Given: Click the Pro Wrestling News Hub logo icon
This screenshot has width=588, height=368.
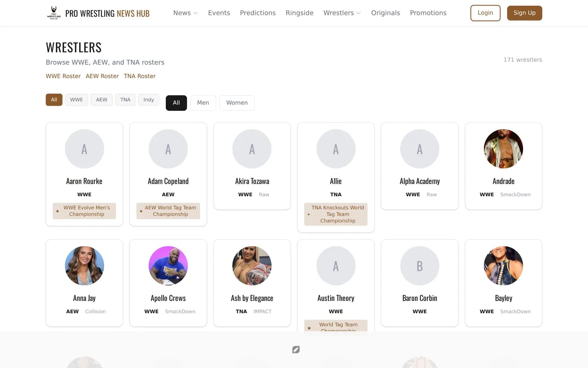Looking at the screenshot, I should click(54, 13).
